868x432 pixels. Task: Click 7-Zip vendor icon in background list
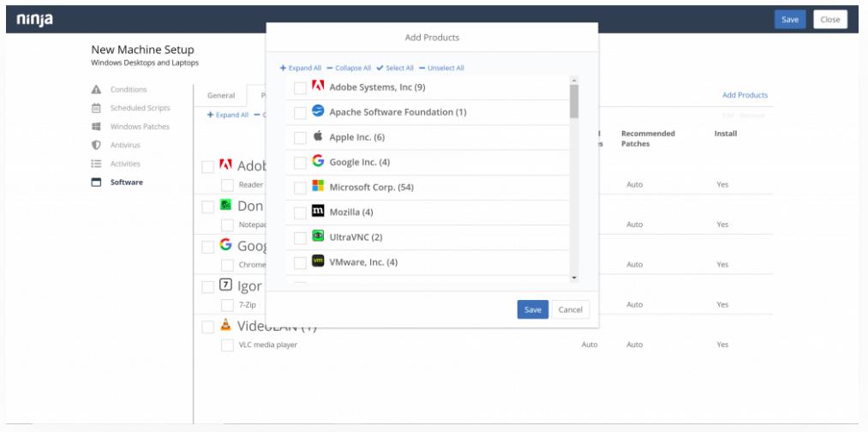tap(225, 285)
